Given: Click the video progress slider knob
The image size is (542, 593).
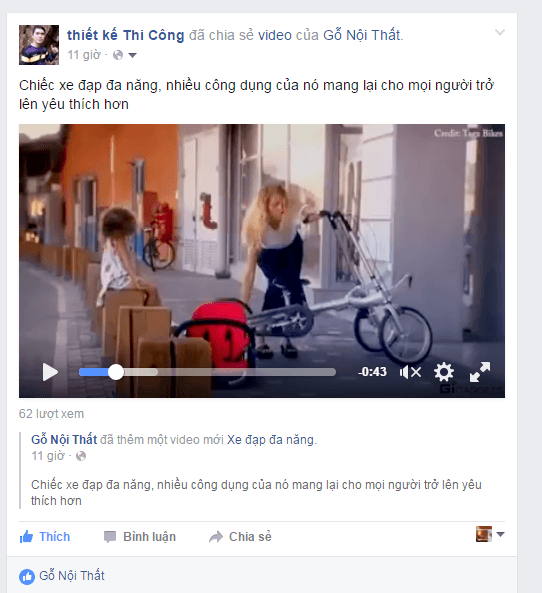Looking at the screenshot, I should click(116, 372).
